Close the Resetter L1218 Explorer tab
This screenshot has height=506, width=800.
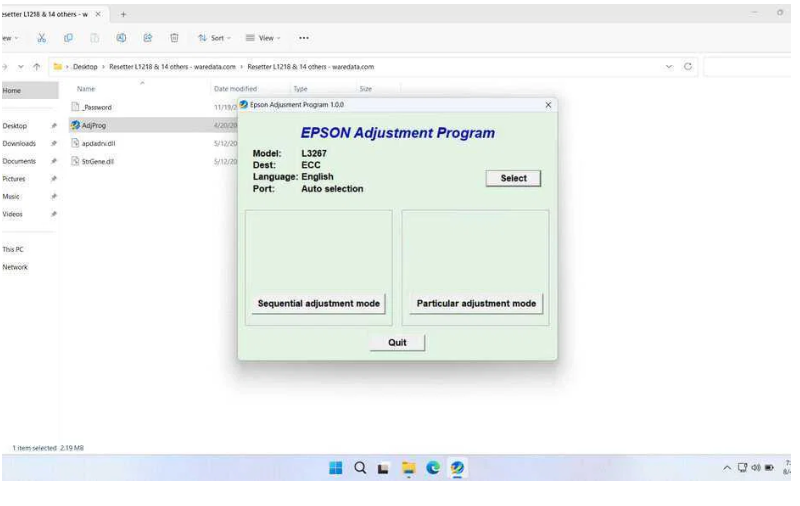pos(98,14)
